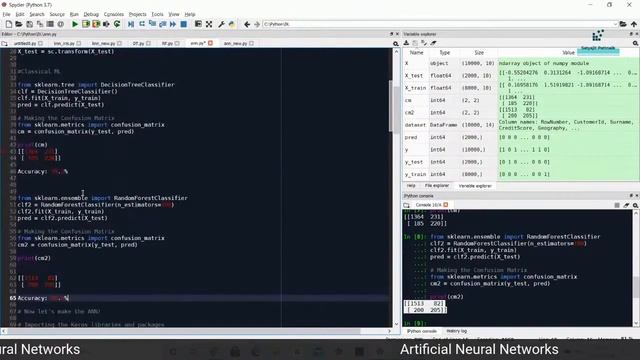The width and height of the screenshot is (640, 360).
Task: Browse for a working directory
Action: coord(623,24)
